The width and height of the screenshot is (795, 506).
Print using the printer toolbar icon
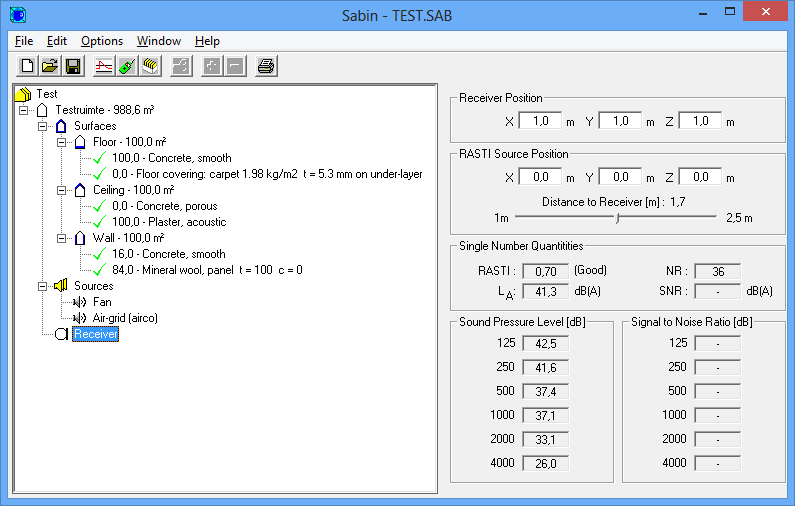point(266,66)
